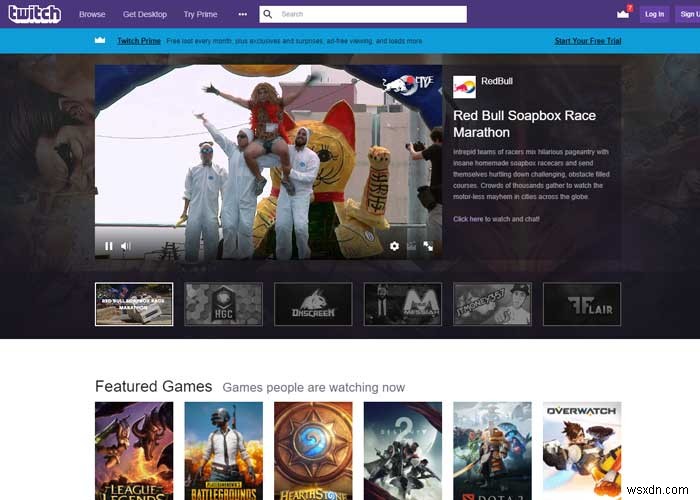This screenshot has height=500, width=700.
Task: Open Try Prime in the navigation bar
Action: (200, 14)
